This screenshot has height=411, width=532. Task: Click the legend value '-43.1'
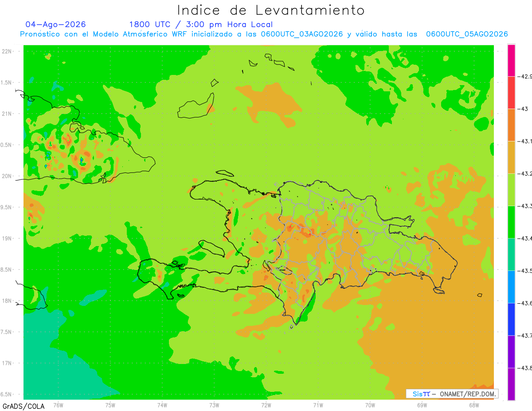(x=525, y=141)
